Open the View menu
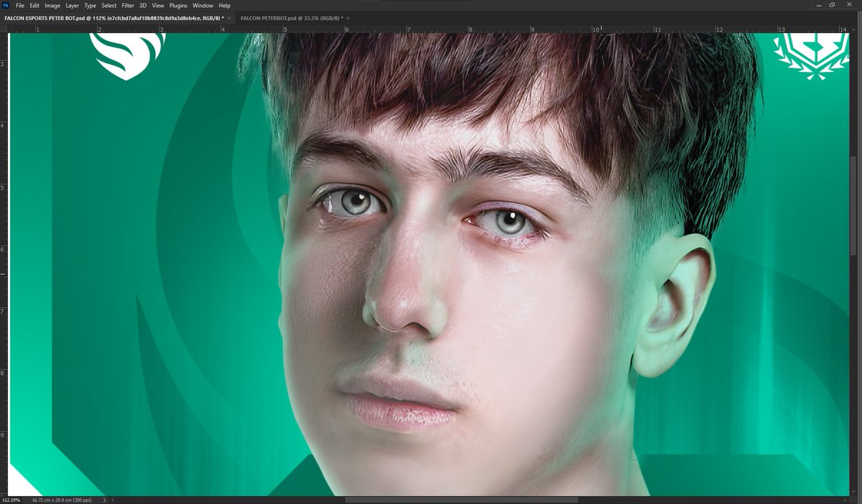Screen dimensions: 862x504 pyautogui.click(x=157, y=5)
